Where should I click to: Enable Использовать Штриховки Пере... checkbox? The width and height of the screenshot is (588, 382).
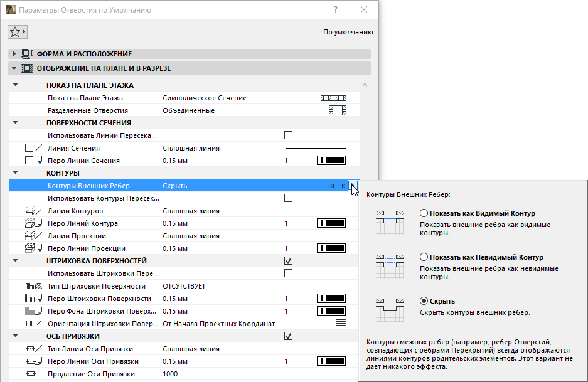pyautogui.click(x=289, y=273)
